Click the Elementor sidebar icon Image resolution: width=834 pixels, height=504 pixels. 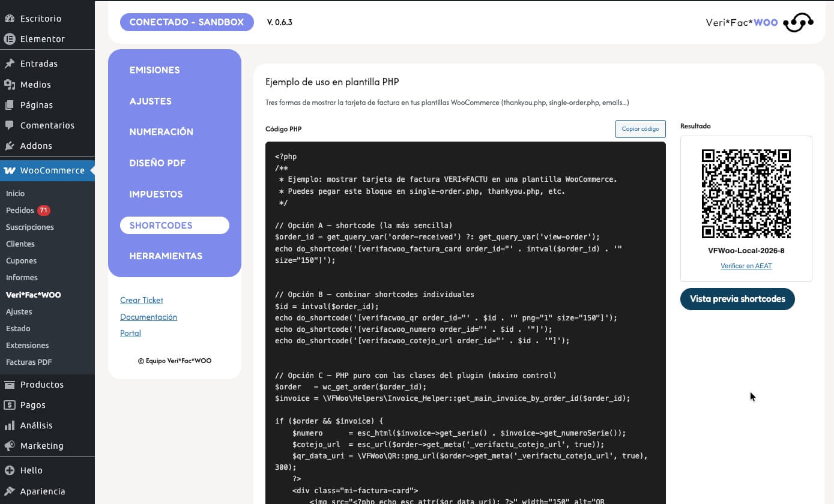10,39
